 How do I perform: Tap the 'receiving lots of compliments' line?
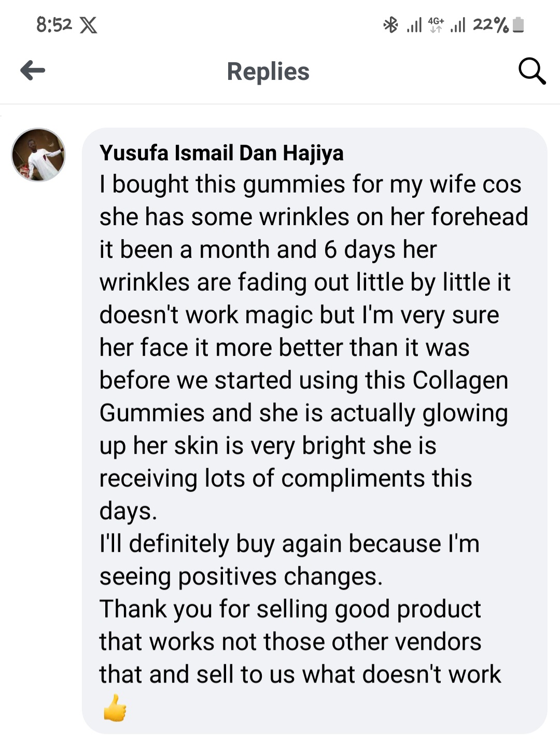pos(285,478)
